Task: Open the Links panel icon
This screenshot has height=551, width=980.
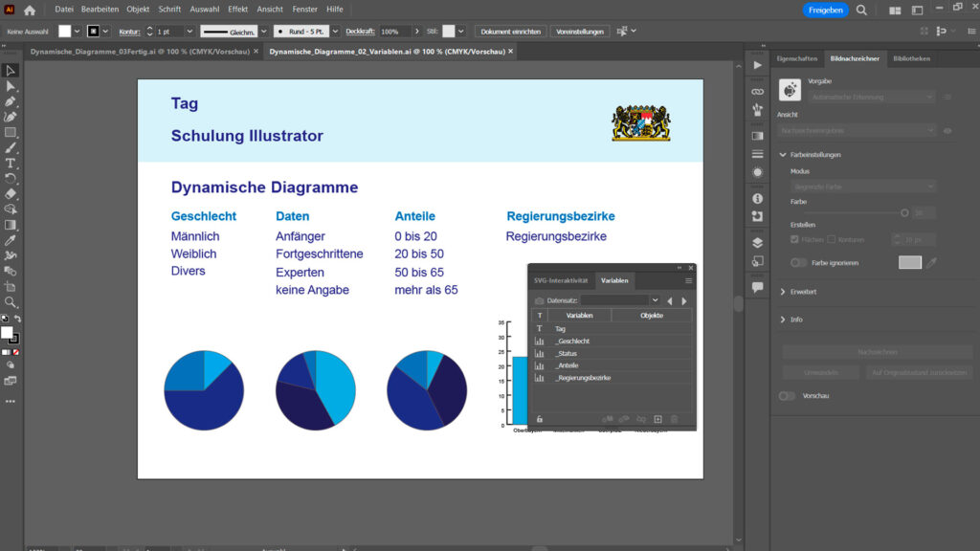Action: point(758,92)
